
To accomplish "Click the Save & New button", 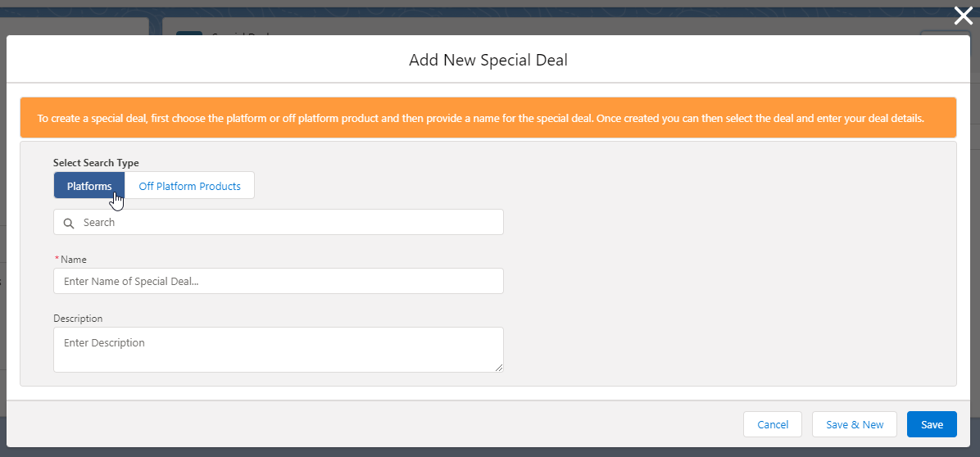I will coord(855,424).
